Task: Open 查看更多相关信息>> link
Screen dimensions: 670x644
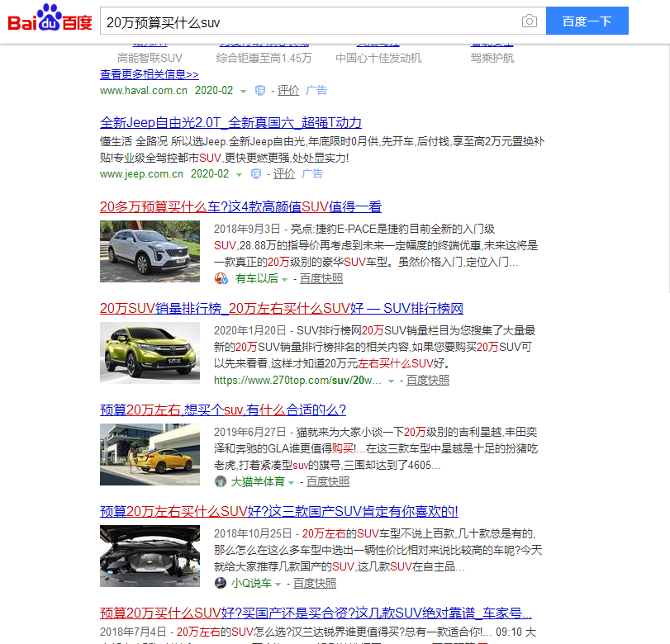Action: pos(150,74)
